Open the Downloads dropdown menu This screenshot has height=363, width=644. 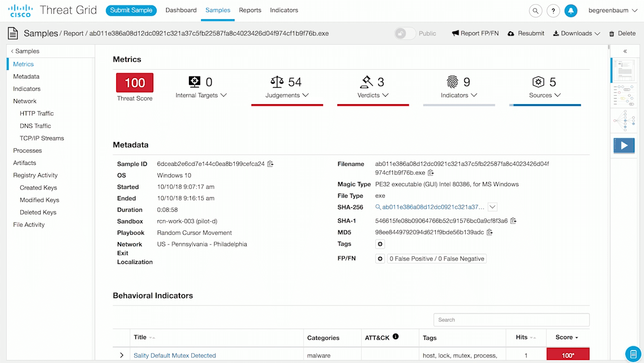coord(576,33)
